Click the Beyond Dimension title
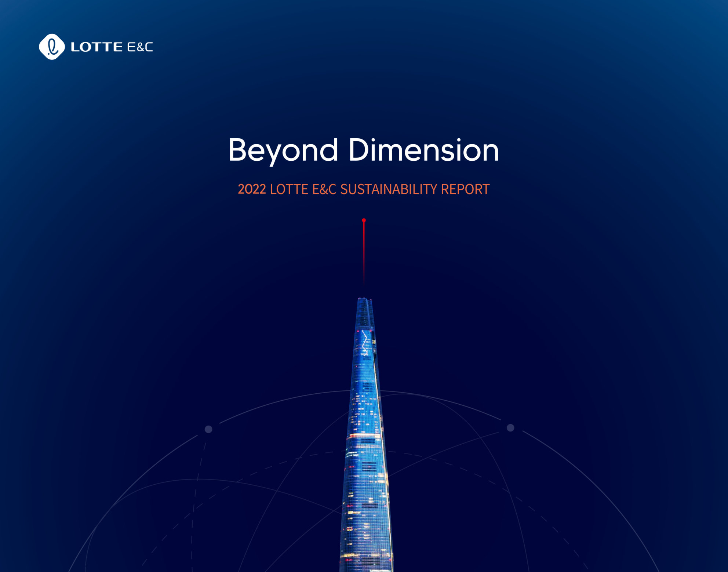Screen dimensions: 728x572 click(363, 150)
